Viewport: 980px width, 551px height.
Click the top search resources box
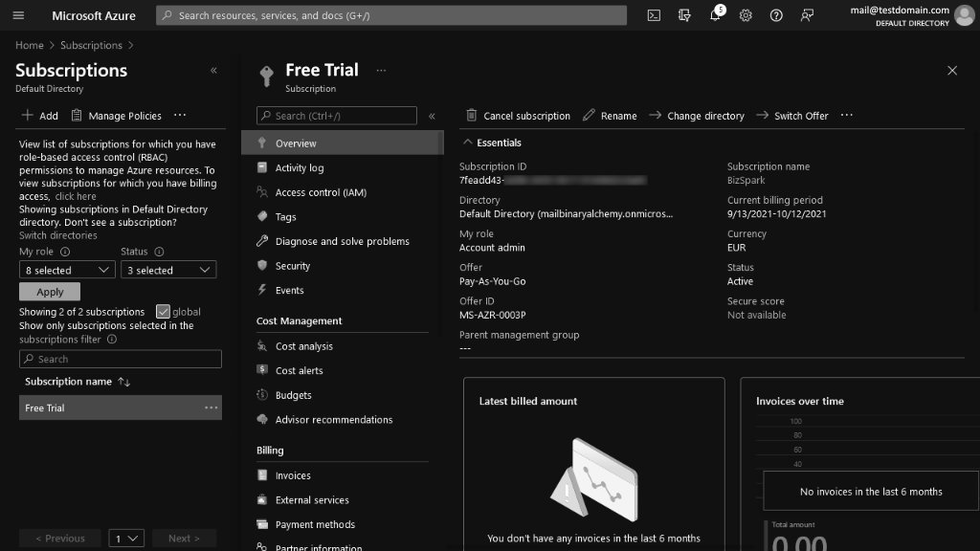click(391, 15)
